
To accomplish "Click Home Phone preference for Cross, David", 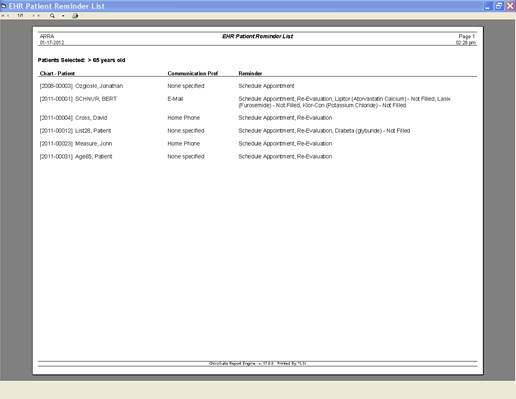I will click(184, 118).
